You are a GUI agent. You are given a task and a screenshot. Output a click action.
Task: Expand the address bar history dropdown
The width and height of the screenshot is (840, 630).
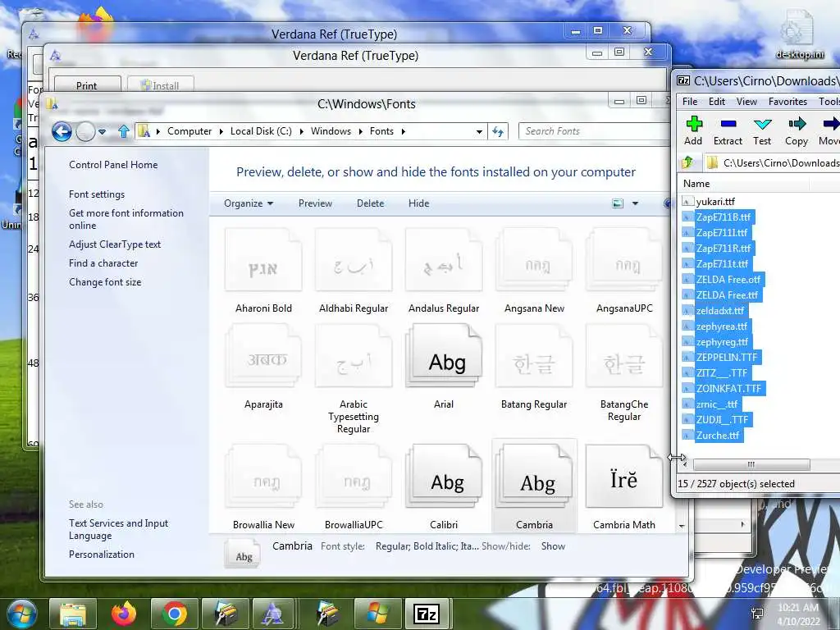point(479,131)
